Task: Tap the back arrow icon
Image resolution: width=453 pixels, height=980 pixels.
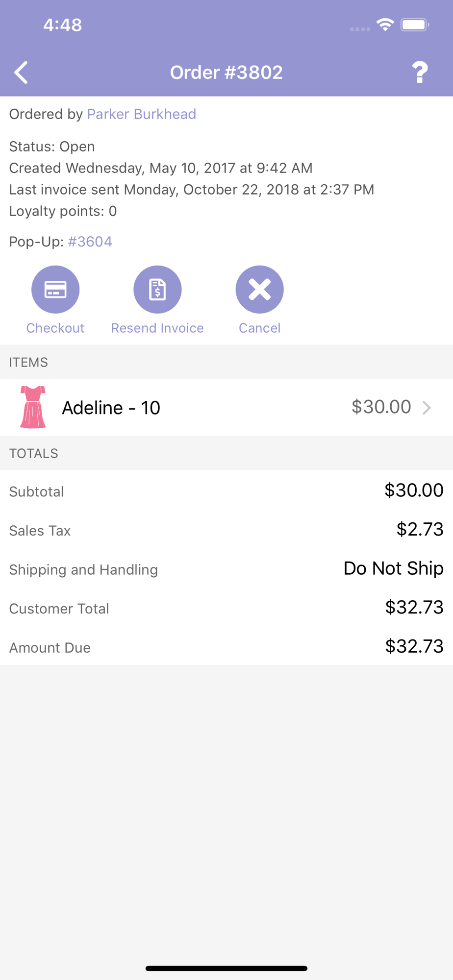Action: coord(21,73)
